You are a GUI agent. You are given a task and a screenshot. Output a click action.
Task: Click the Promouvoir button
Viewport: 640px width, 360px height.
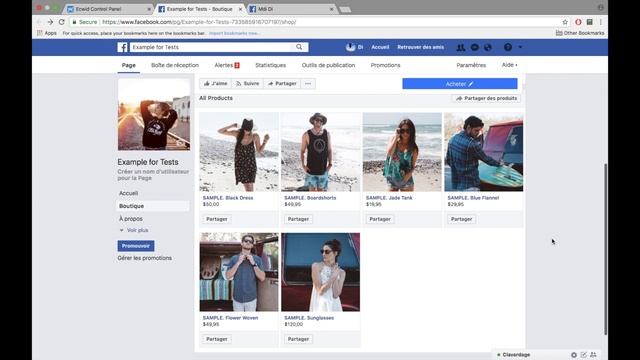pos(136,246)
